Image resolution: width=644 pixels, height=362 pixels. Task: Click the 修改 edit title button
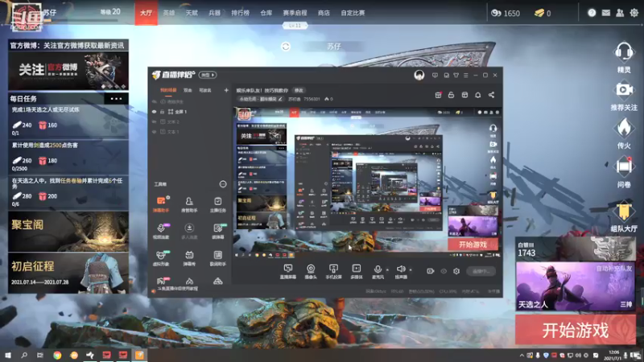click(299, 90)
